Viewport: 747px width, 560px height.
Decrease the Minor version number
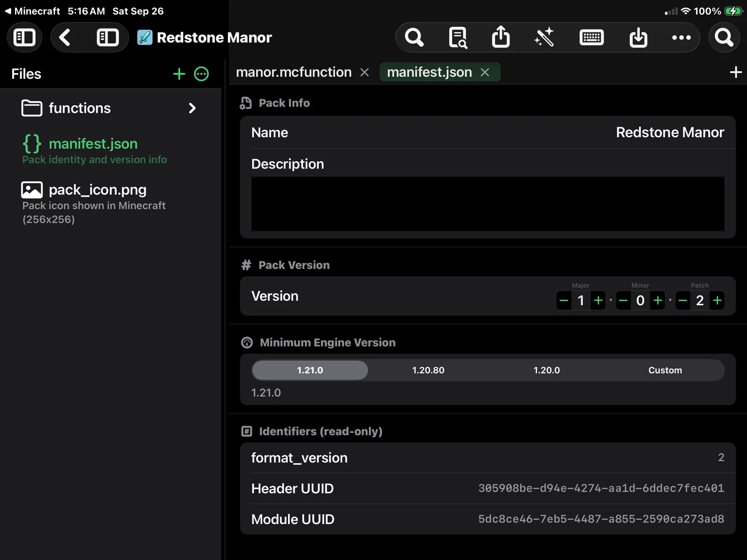tap(623, 301)
